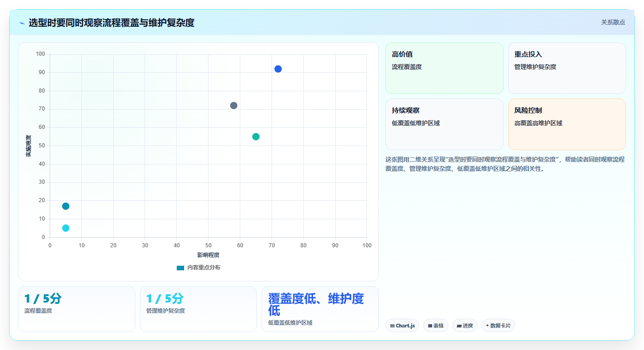Click the 表格 tag button

(x=435, y=326)
